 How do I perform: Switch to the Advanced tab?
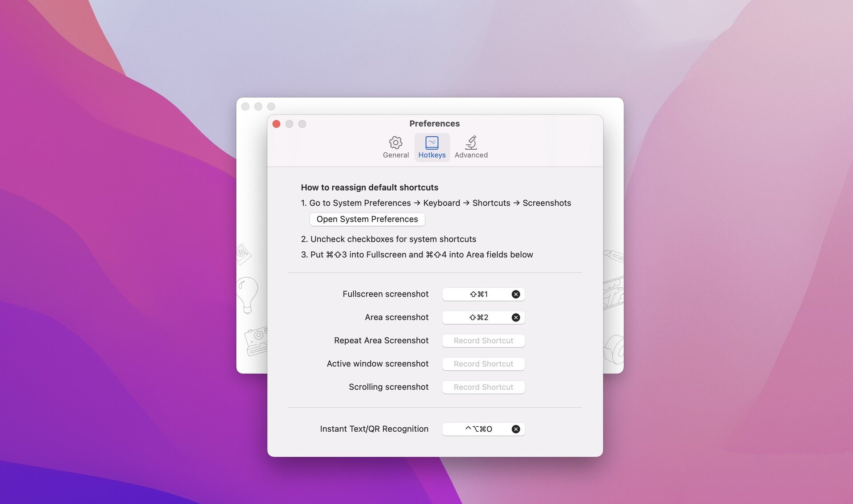click(x=471, y=147)
